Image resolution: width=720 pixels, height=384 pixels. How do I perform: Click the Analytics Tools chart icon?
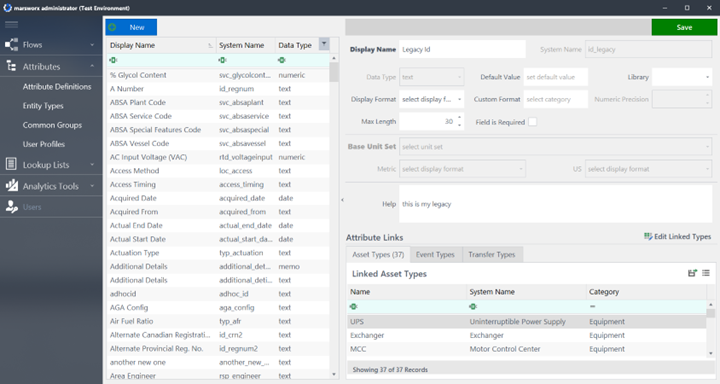coord(11,186)
